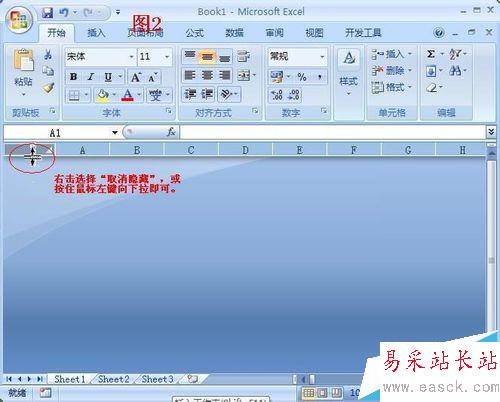Decrease font size with small A
The width and height of the screenshot is (500, 402).
153,77
